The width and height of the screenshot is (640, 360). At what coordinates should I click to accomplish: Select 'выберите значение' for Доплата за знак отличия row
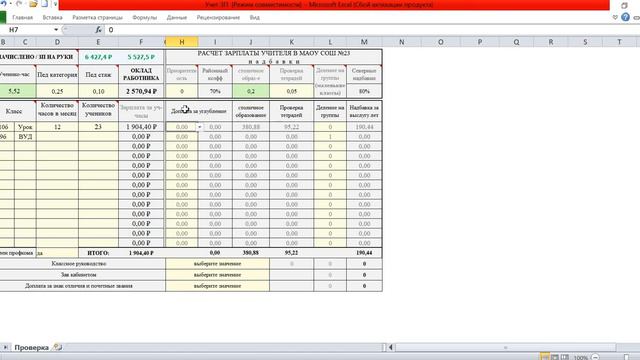[218, 286]
